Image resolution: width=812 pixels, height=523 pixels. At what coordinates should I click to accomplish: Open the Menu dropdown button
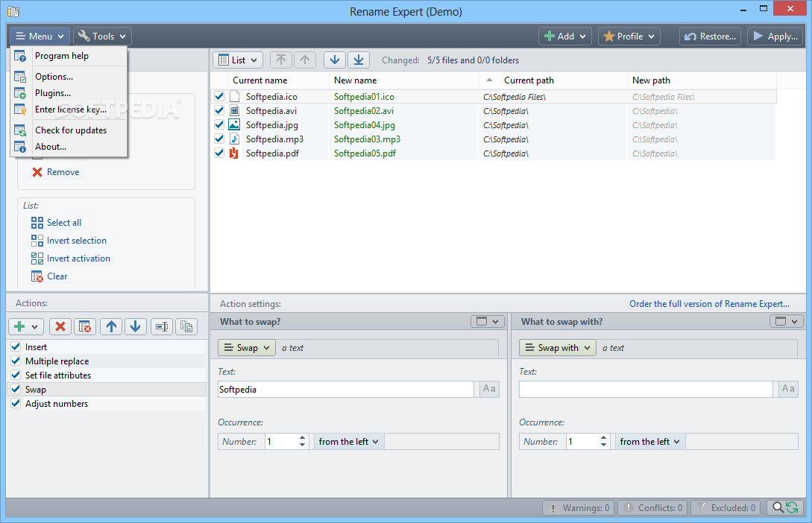[40, 37]
